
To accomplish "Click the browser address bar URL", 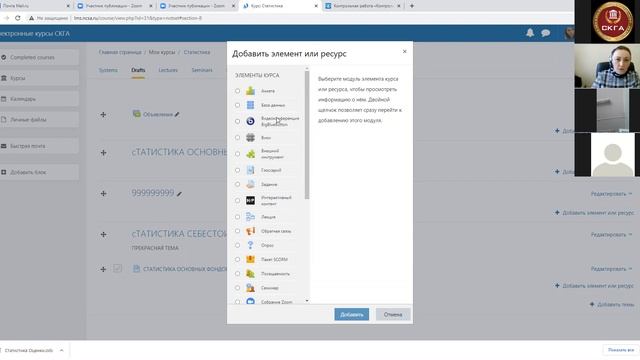I will [x=138, y=18].
